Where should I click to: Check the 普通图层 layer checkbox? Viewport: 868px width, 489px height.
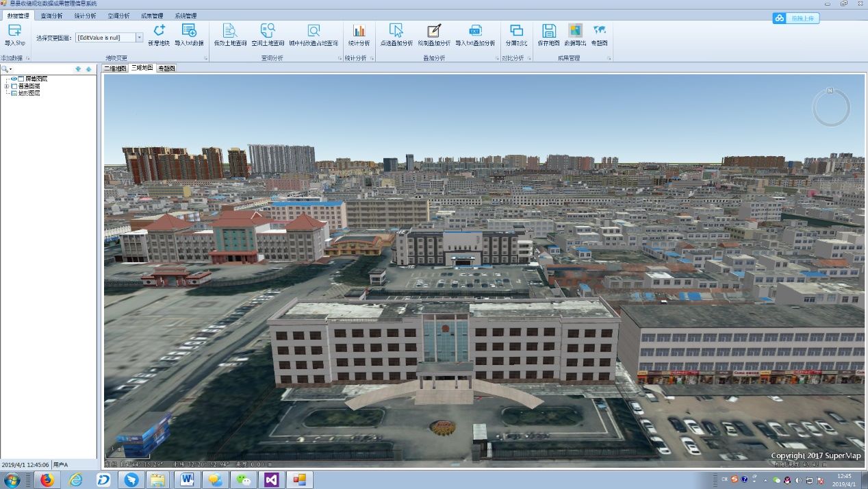coord(14,86)
